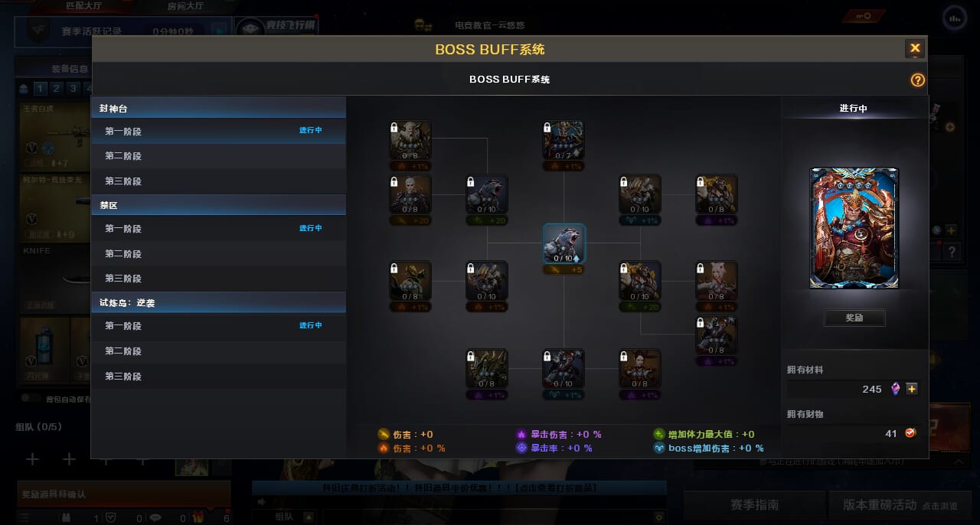This screenshot has width=980, height=525.
Task: Select the top-left locked boss node 0/8
Action: point(410,141)
